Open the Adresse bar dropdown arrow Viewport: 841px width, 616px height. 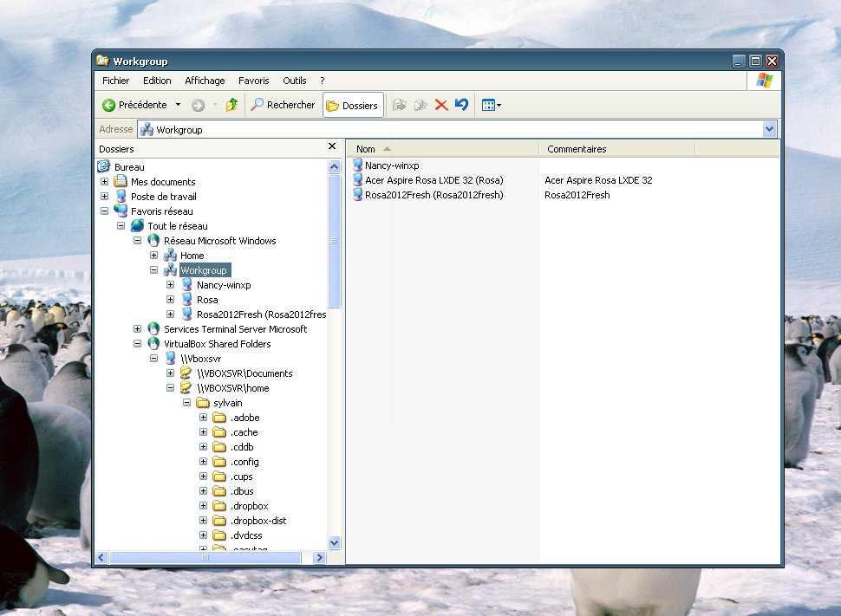pos(769,129)
